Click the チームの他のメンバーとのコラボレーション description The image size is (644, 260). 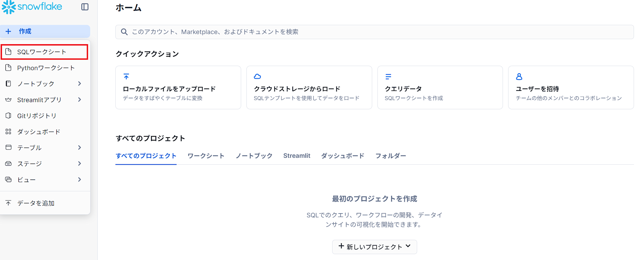569,98
